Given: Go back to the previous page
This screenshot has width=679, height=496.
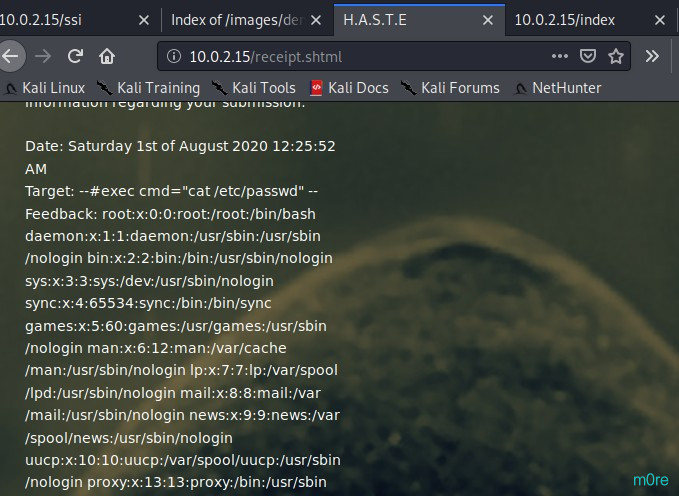Looking at the screenshot, I should click(x=10, y=56).
